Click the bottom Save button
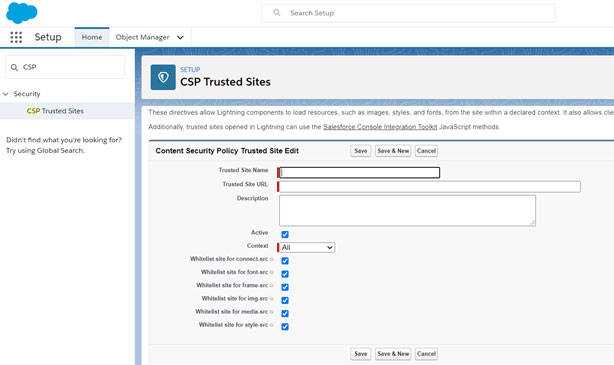Screen dimensions: 614x365 pyautogui.click(x=361, y=354)
